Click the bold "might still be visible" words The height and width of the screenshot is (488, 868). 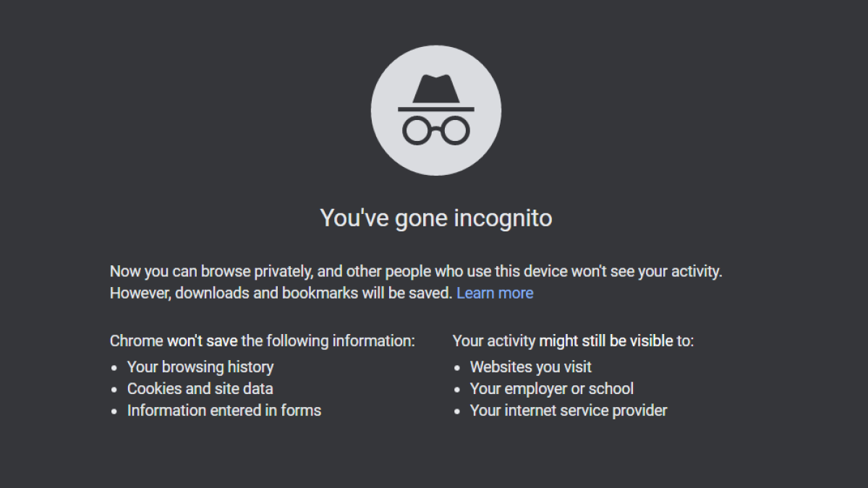tap(606, 341)
